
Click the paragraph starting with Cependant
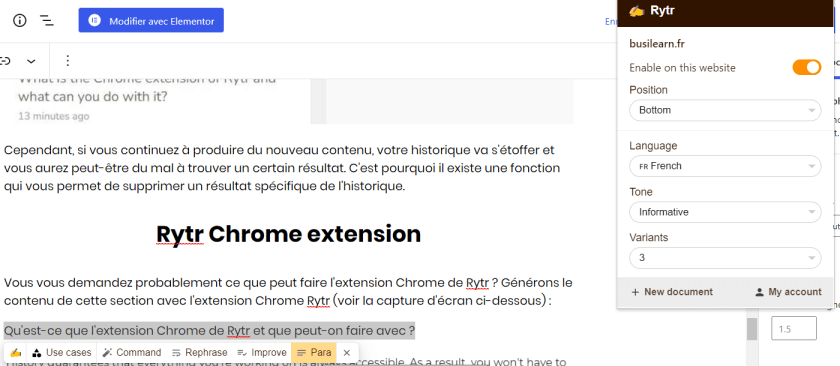tap(282, 168)
